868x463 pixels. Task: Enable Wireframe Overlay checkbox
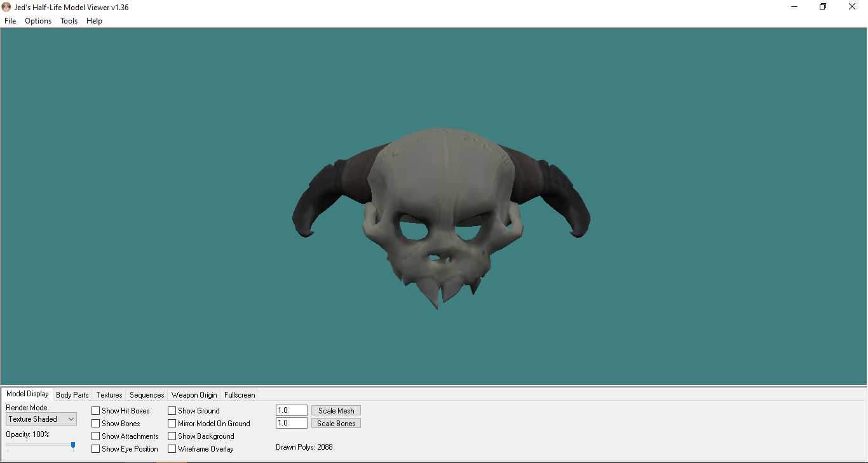point(201,449)
